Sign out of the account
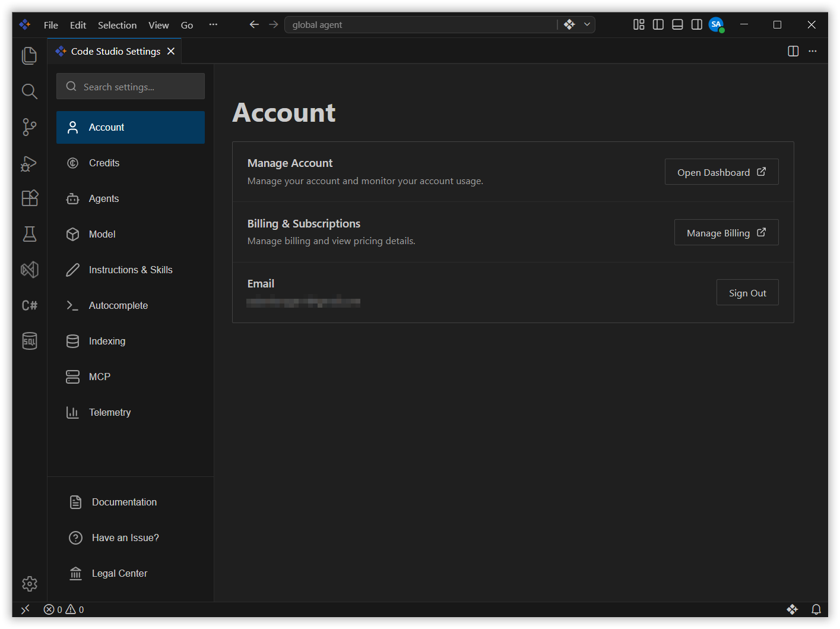 (x=747, y=293)
